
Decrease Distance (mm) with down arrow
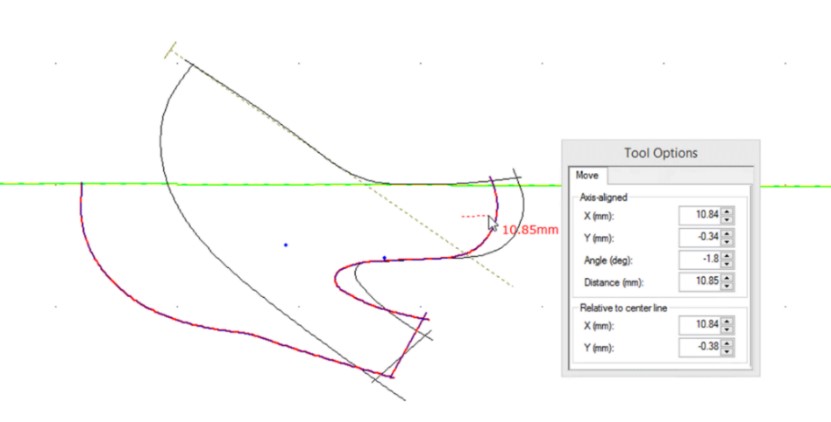point(727,286)
